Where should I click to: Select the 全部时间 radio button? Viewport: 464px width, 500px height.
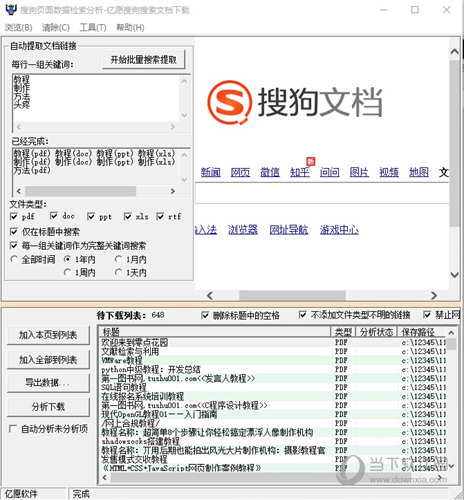pos(14,259)
